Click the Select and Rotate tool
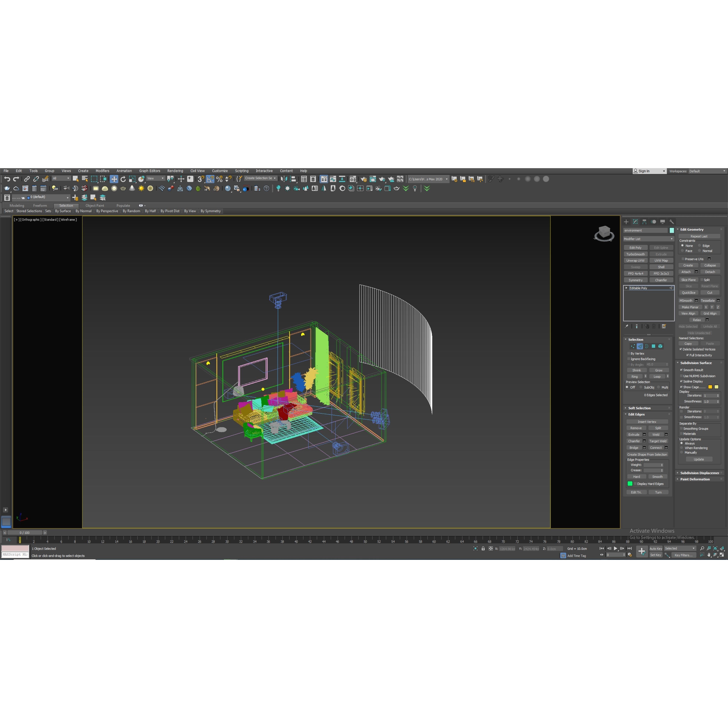728x728 pixels. [123, 179]
